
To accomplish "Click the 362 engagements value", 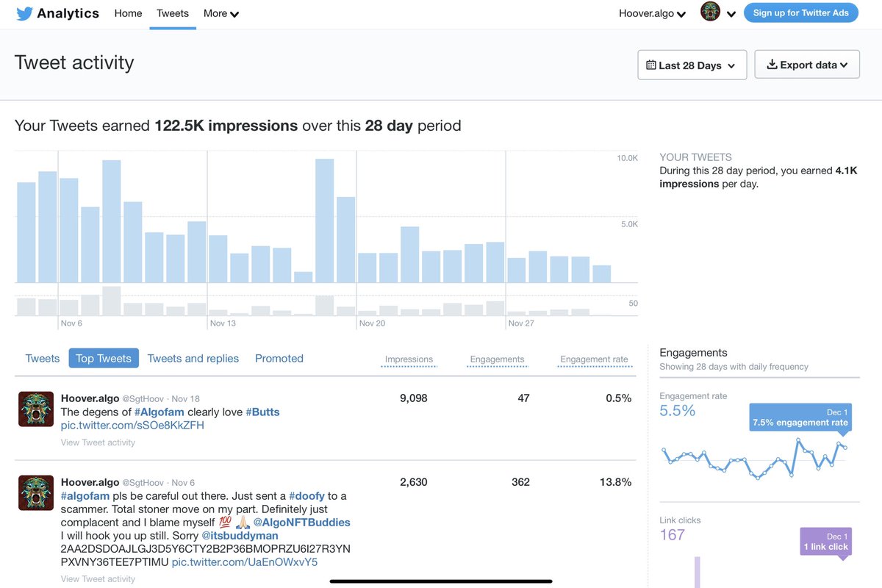I will pyautogui.click(x=521, y=482).
